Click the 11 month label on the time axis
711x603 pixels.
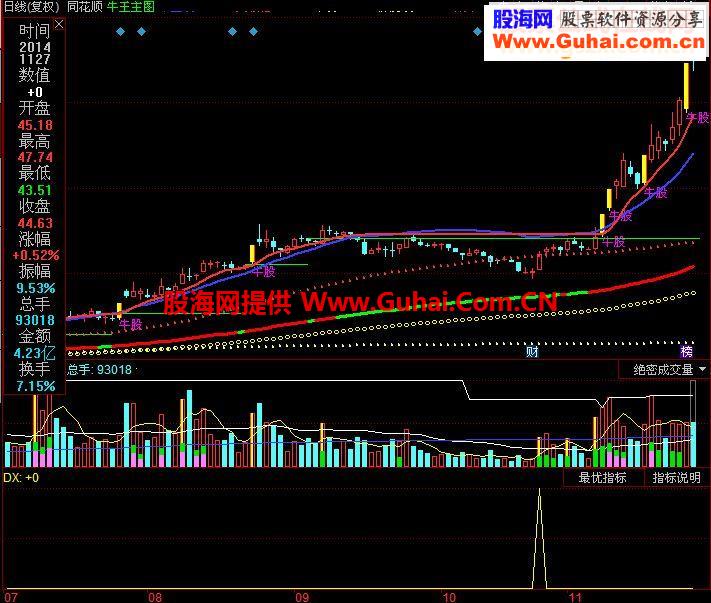(x=575, y=597)
